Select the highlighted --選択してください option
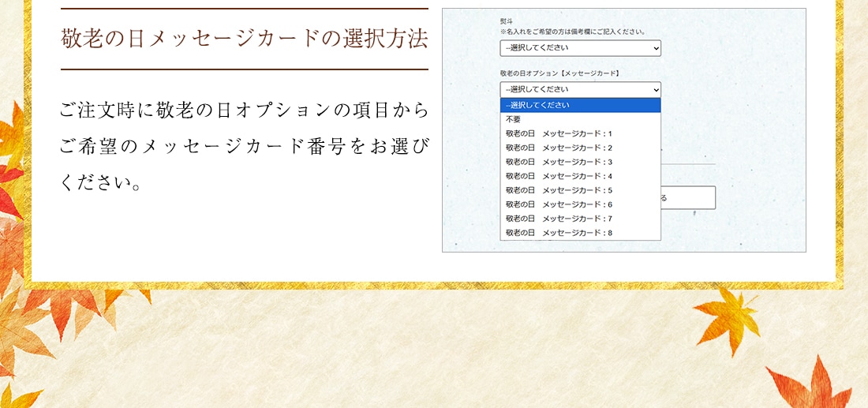 [x=580, y=105]
